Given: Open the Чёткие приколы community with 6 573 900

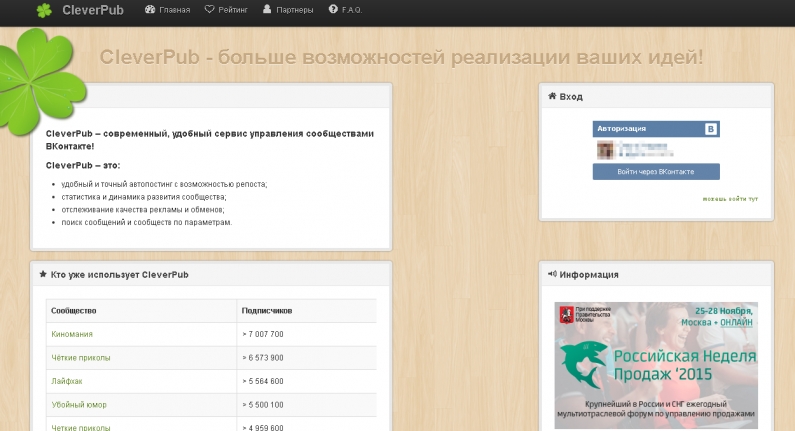Looking at the screenshot, I should [81, 357].
